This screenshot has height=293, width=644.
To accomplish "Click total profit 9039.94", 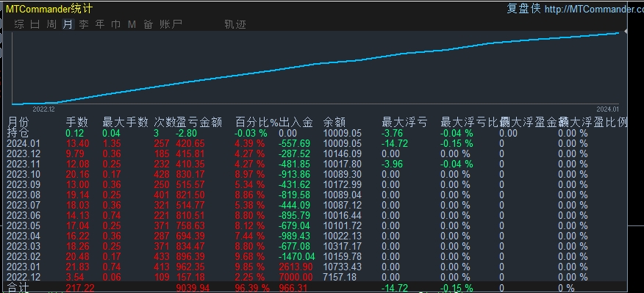I will (193, 288).
